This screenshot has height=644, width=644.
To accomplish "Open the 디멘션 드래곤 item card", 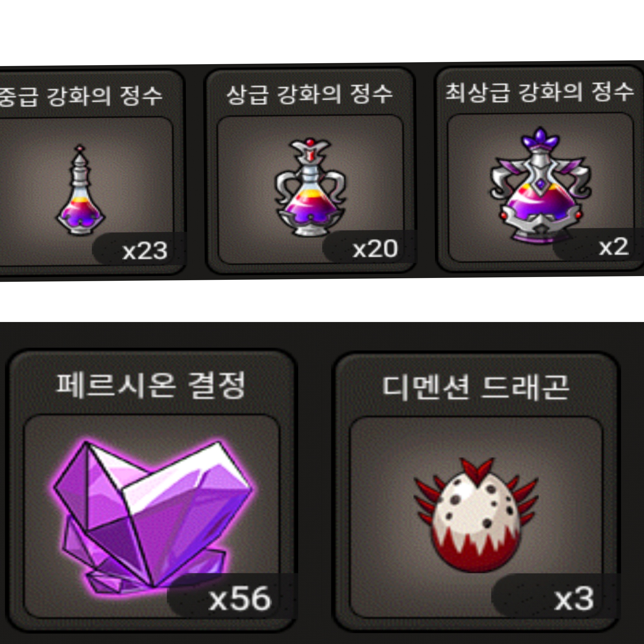I will coord(477,493).
